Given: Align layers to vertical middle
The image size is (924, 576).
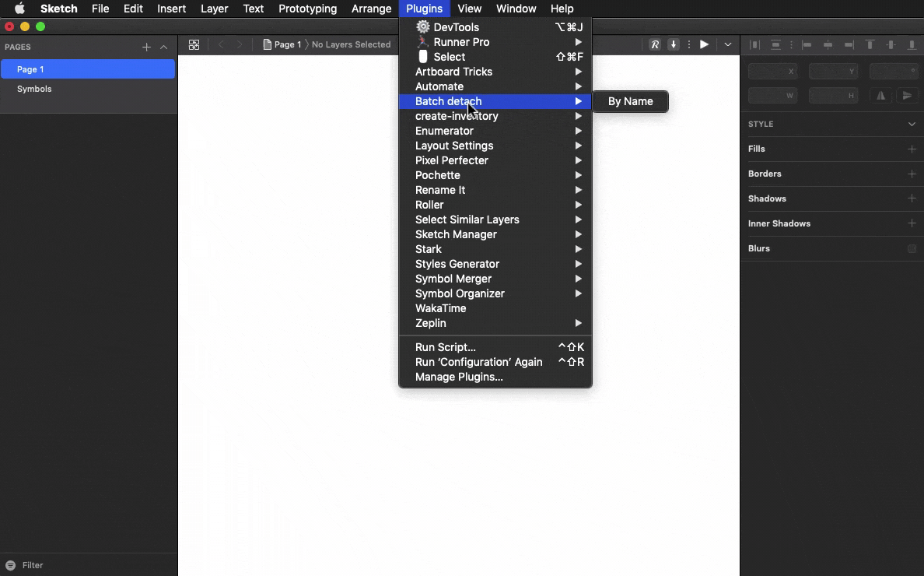Looking at the screenshot, I should (891, 45).
